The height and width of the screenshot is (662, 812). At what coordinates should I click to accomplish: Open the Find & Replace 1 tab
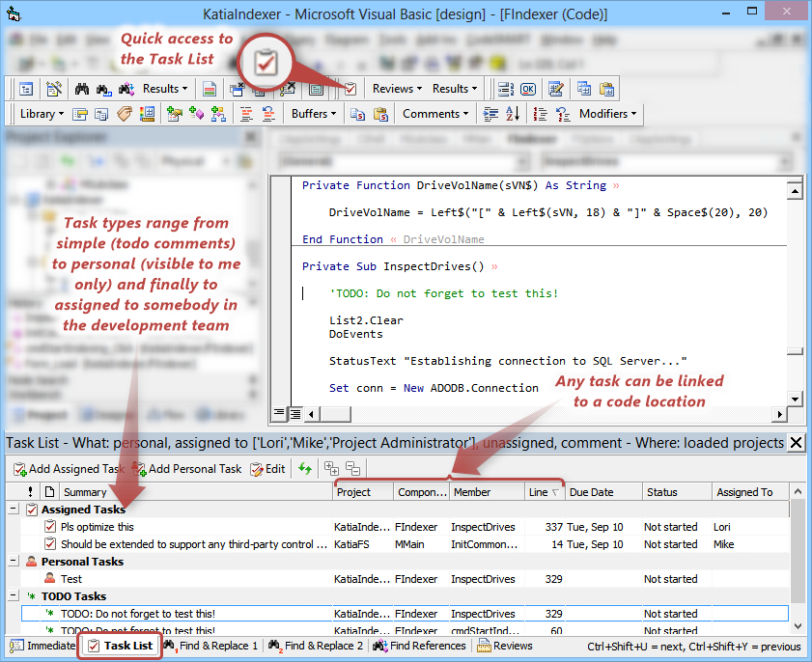tap(210, 646)
